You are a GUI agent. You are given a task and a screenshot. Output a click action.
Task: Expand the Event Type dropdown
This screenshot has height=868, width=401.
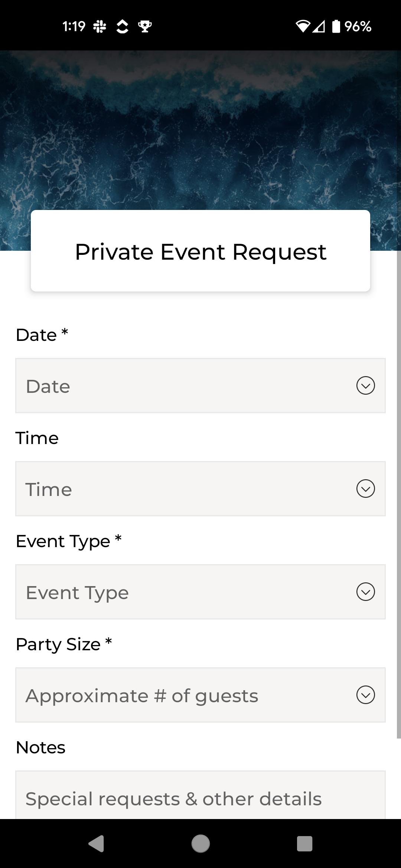pos(200,592)
